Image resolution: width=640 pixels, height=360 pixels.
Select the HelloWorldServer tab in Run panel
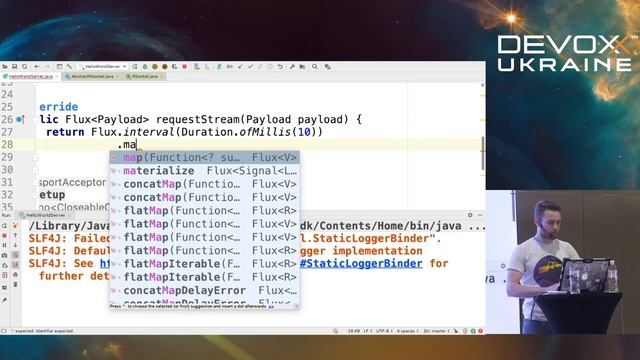coord(44,215)
